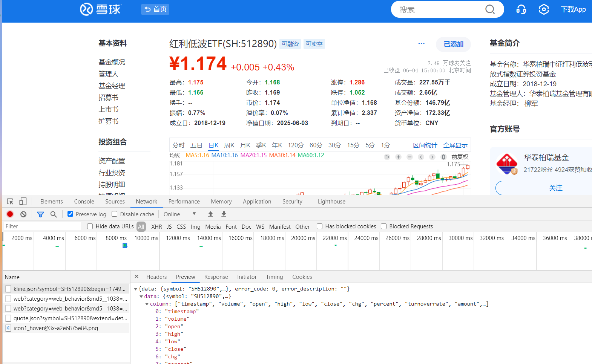The height and width of the screenshot is (364, 592).
Task: Open the Online throttling dropdown
Action: click(179, 214)
